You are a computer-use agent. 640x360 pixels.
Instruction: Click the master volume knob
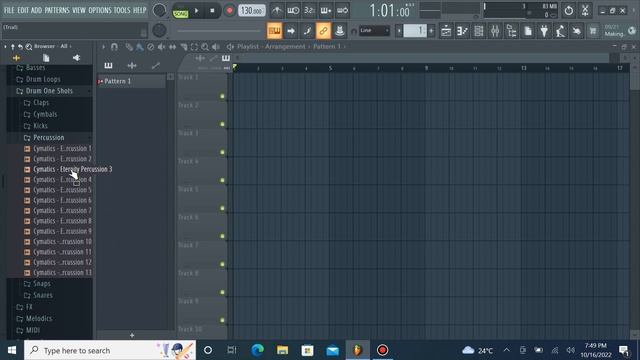(x=159, y=11)
